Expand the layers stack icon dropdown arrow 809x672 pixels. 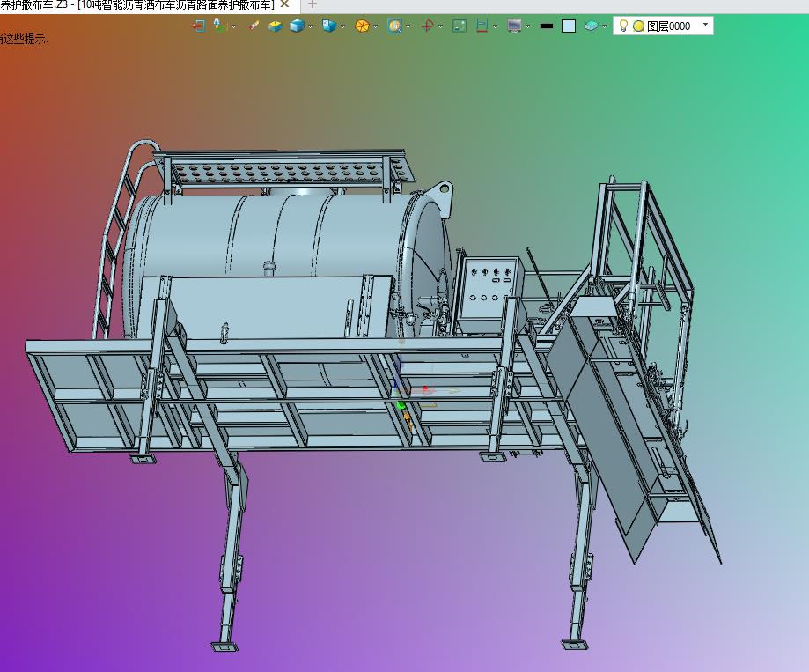(x=605, y=27)
